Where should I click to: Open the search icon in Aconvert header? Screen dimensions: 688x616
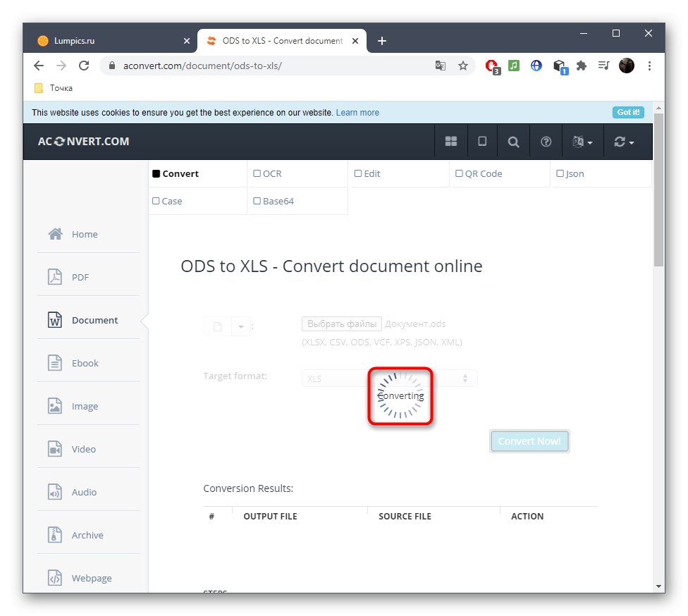(513, 141)
